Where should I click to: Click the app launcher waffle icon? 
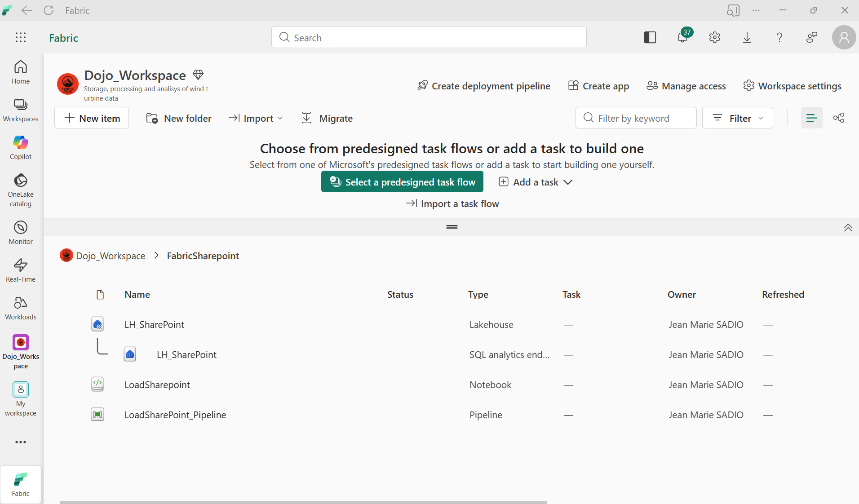coord(21,37)
